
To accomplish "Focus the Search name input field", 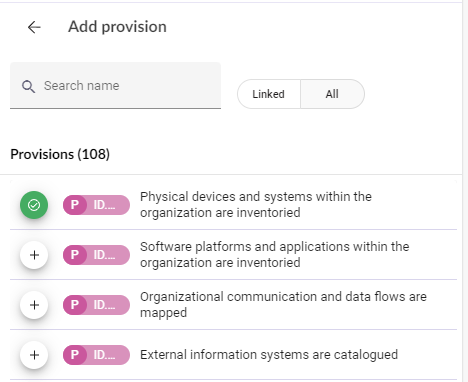I will pyautogui.click(x=115, y=85).
